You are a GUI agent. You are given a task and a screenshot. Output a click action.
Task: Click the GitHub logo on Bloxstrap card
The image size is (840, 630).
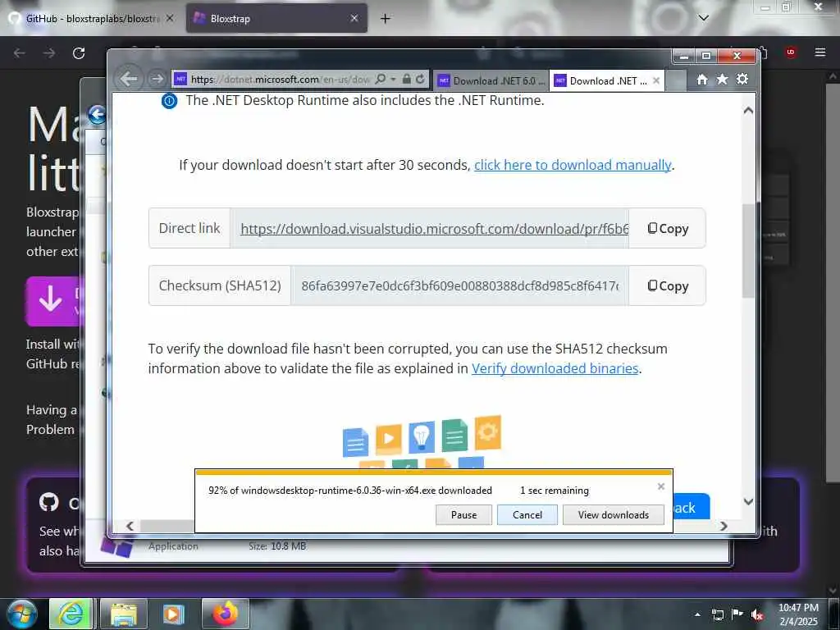point(49,502)
